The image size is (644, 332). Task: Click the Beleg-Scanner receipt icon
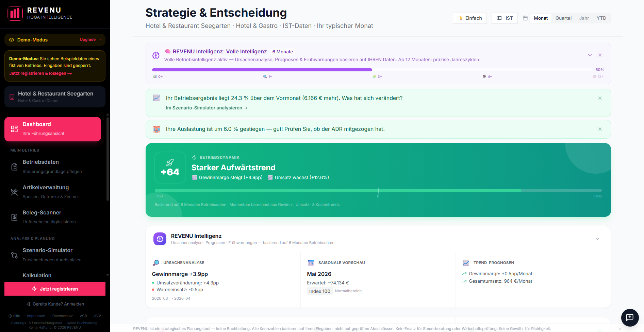pos(14,217)
